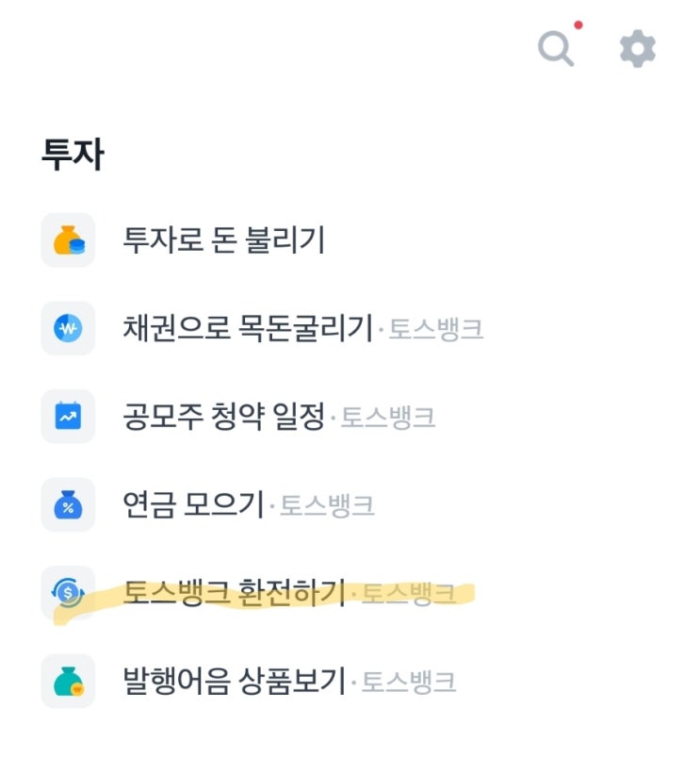This screenshot has width=700, height=757.
Task: Select 연금 모으기 entry
Action: click(x=193, y=504)
